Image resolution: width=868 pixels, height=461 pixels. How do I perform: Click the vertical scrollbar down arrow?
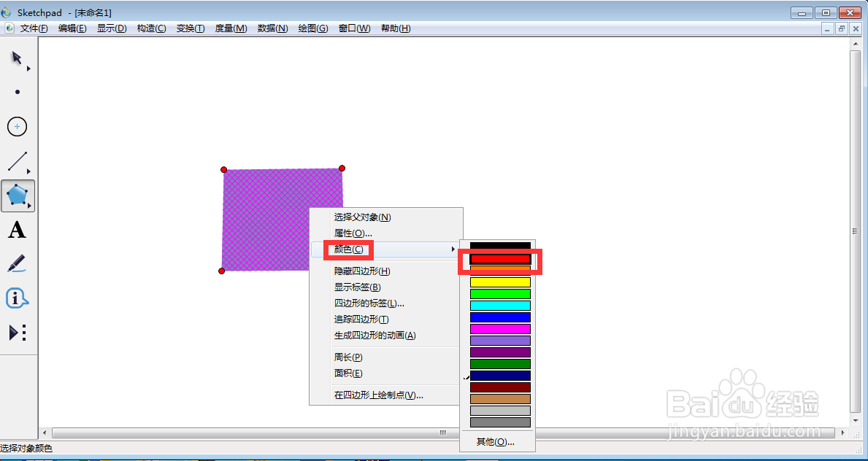856,422
